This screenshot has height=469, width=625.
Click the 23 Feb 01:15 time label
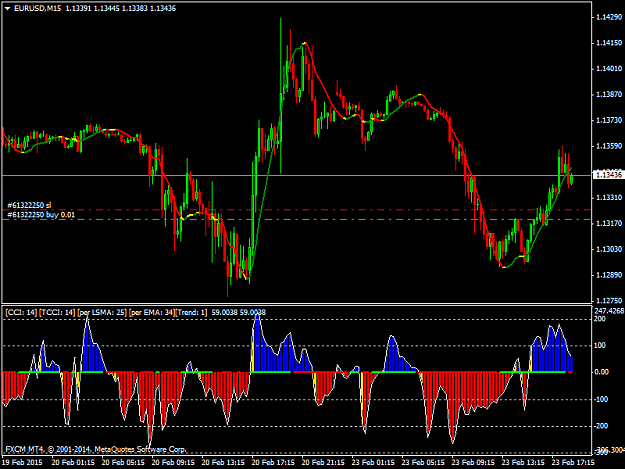coord(373,463)
